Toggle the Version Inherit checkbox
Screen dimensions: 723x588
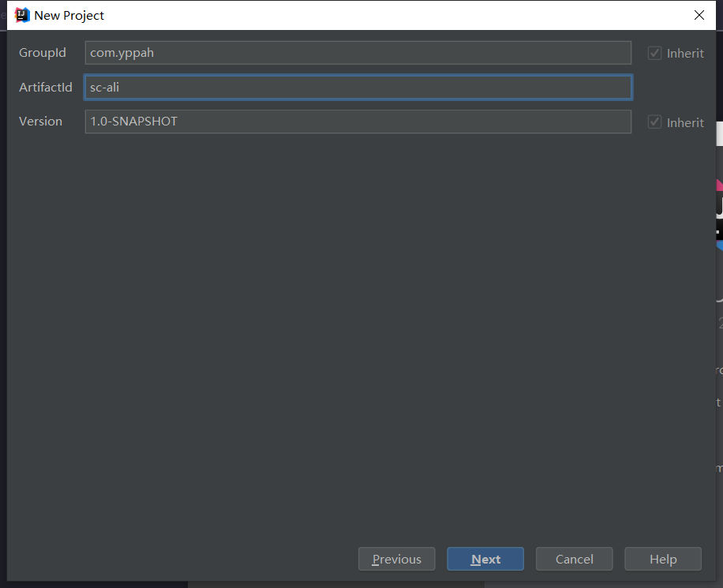(x=654, y=122)
